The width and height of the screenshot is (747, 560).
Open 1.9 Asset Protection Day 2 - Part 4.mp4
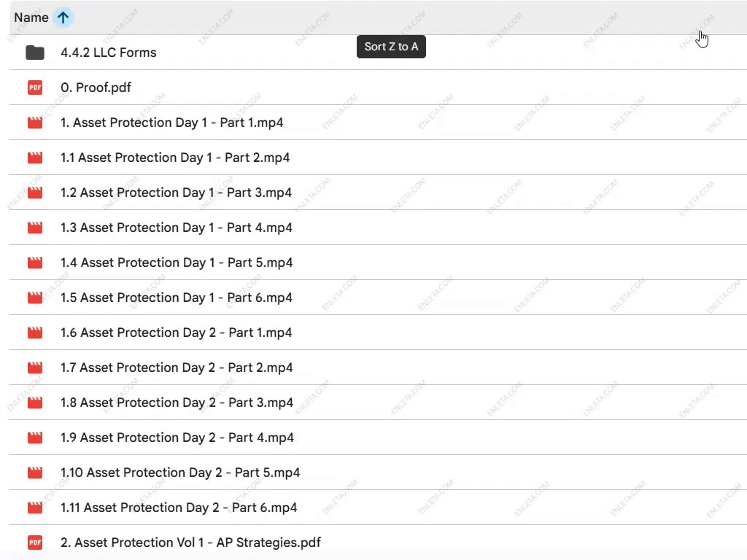(x=177, y=437)
